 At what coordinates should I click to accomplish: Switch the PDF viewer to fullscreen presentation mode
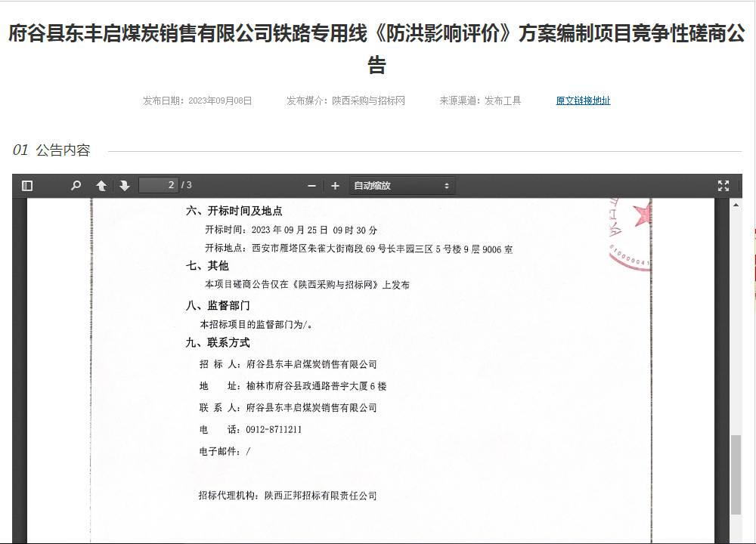point(723,186)
